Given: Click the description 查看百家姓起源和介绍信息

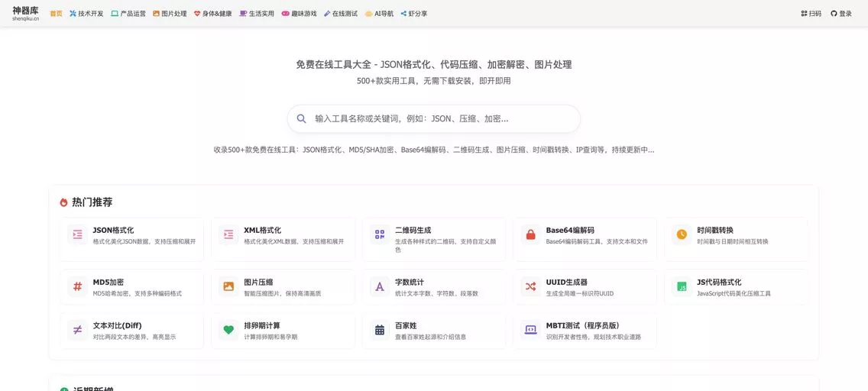Looking at the screenshot, I should [430, 337].
